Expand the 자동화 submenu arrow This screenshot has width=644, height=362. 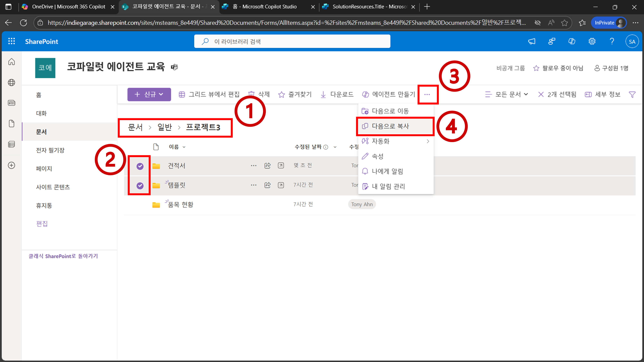tap(428, 141)
